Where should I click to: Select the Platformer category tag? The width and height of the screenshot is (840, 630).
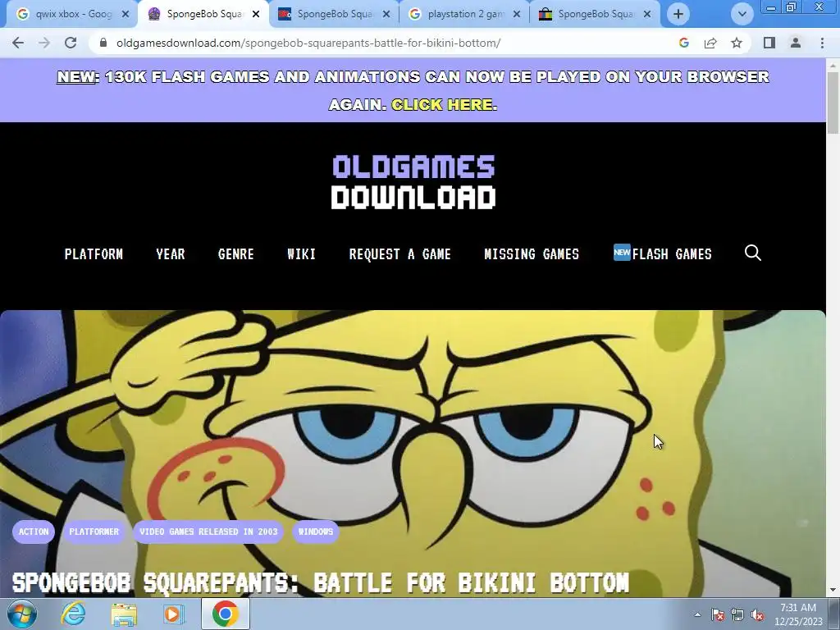(x=94, y=532)
